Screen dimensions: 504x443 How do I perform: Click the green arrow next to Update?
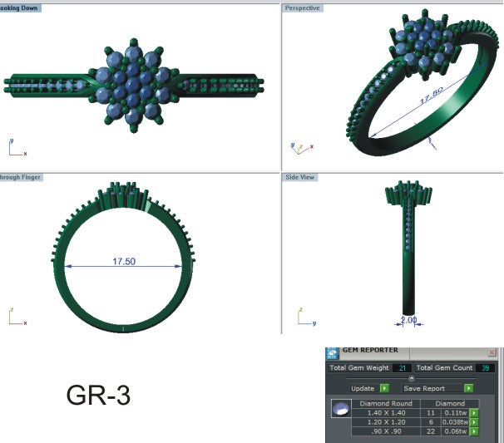384,388
